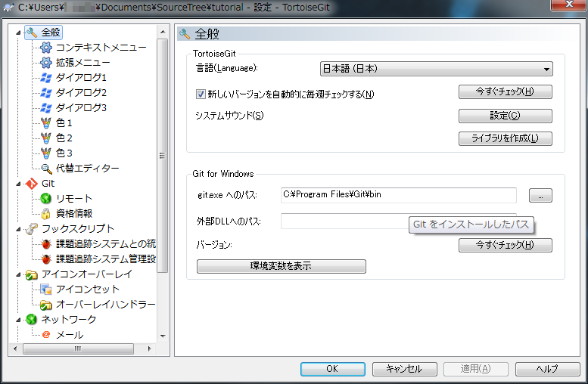588x384 pixels.
Task: Click the tree scroll down arrow
Action: (x=163, y=336)
